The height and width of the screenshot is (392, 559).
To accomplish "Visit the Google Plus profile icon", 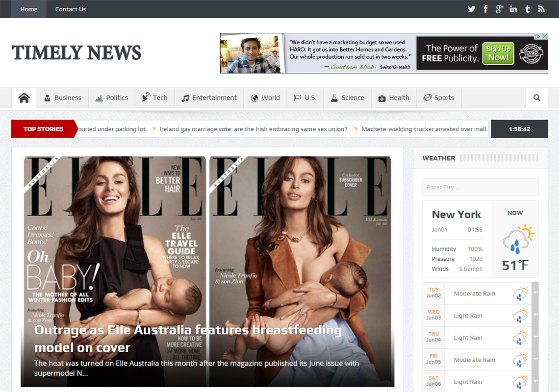I will (499, 9).
